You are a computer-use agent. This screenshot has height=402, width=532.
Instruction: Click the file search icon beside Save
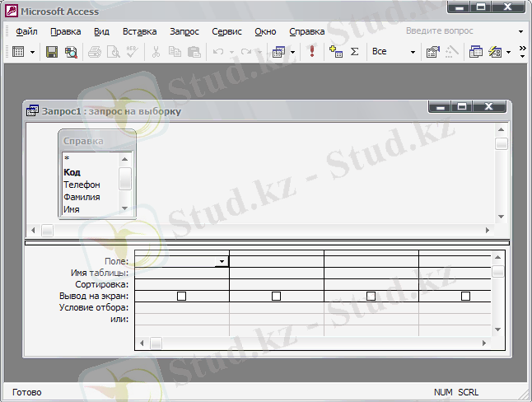tap(71, 52)
